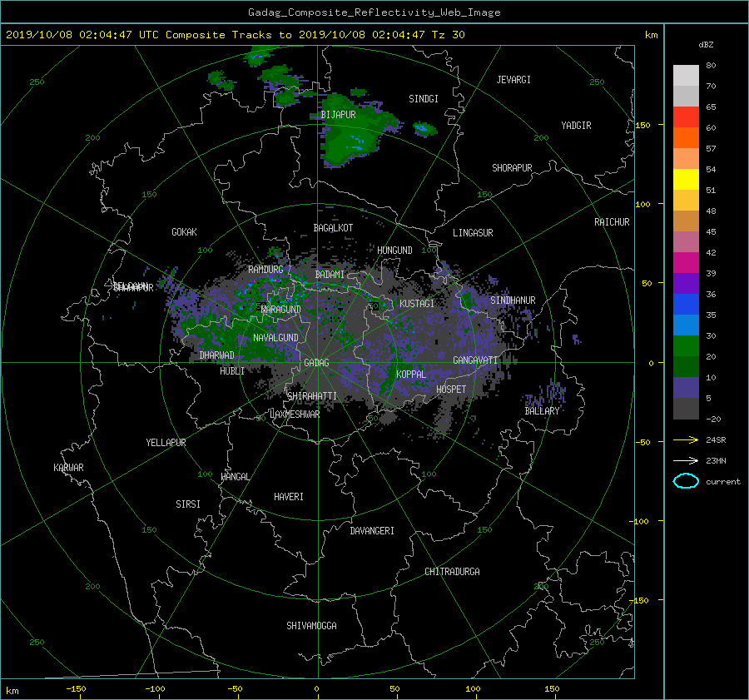The image size is (749, 700).
Task: Click the dBZ legend heading
Action: [706, 45]
